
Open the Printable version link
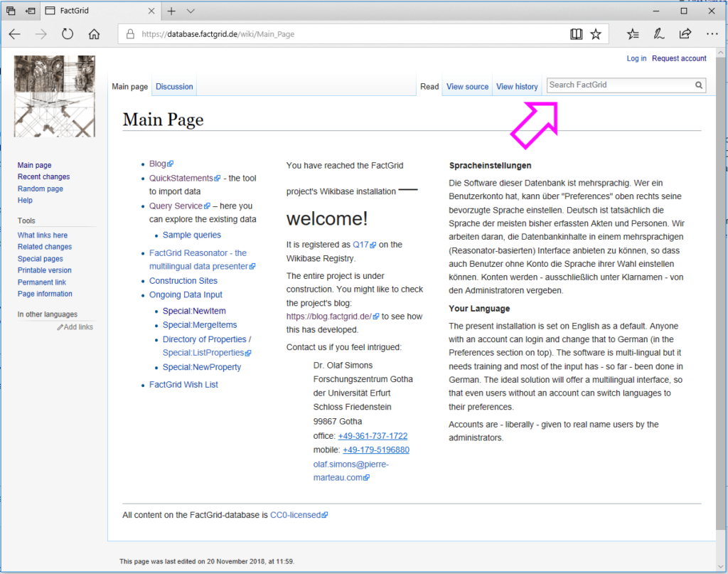[45, 271]
